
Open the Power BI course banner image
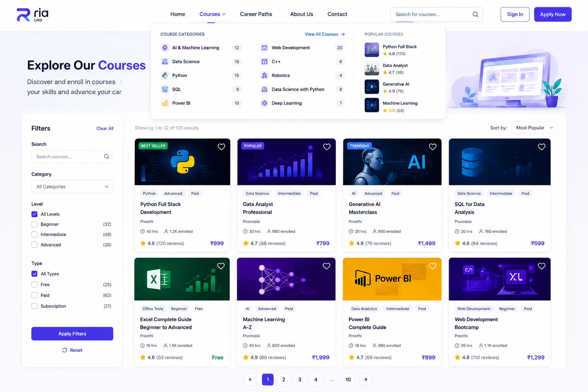click(x=392, y=279)
